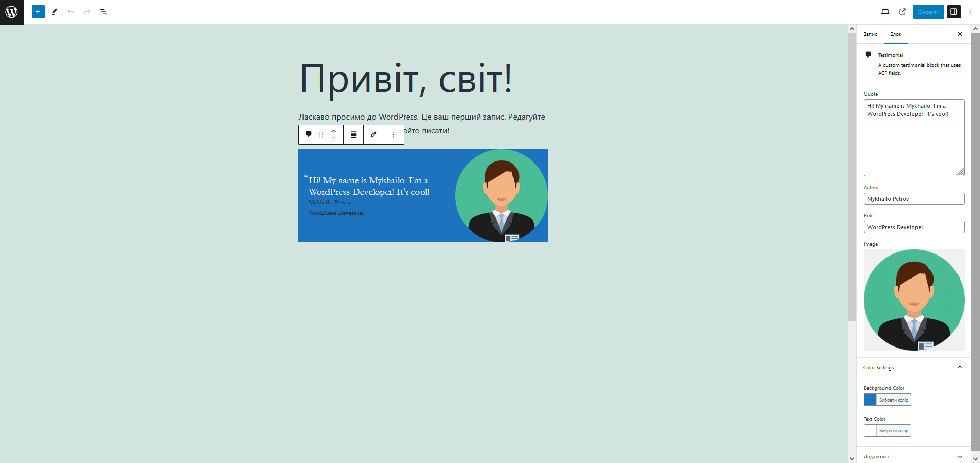
Task: Switch to the Запис tab
Action: click(x=870, y=34)
